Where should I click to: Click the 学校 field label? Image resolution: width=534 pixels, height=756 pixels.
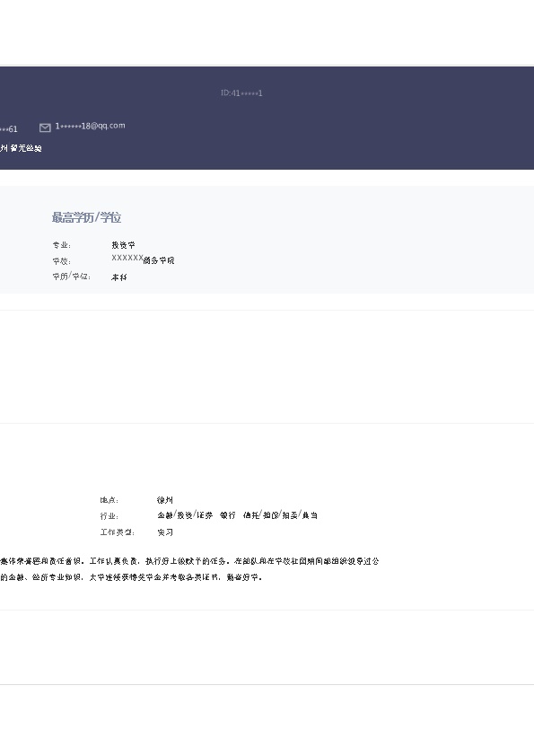pyautogui.click(x=62, y=261)
